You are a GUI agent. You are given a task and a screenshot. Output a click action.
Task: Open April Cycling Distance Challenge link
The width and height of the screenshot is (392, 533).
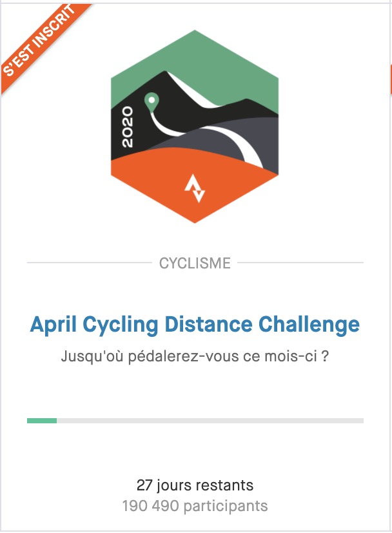click(195, 324)
